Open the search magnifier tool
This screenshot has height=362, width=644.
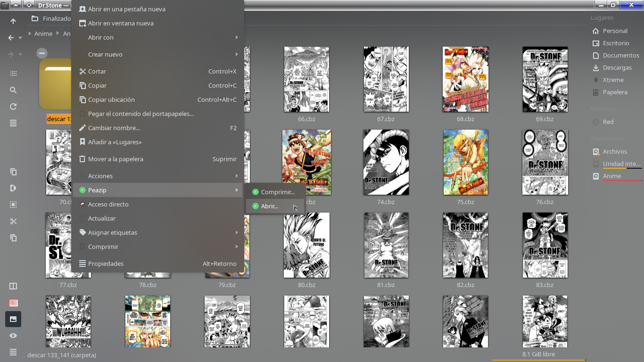13,90
